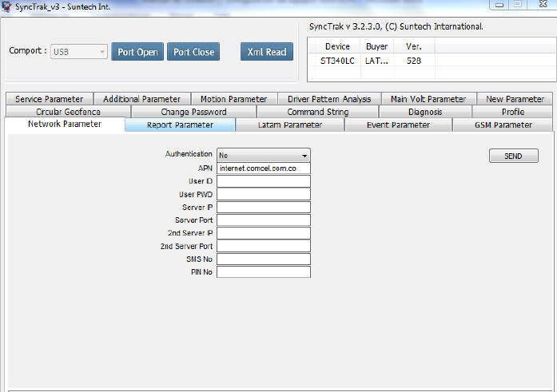Viewport: 557px width, 392px height.
Task: Click the SEND button
Action: pyautogui.click(x=513, y=156)
